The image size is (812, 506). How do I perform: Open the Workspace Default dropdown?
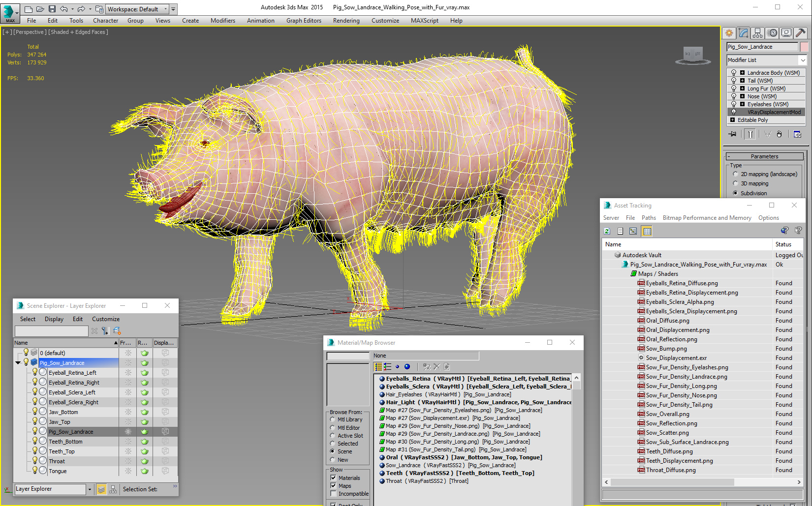click(165, 9)
